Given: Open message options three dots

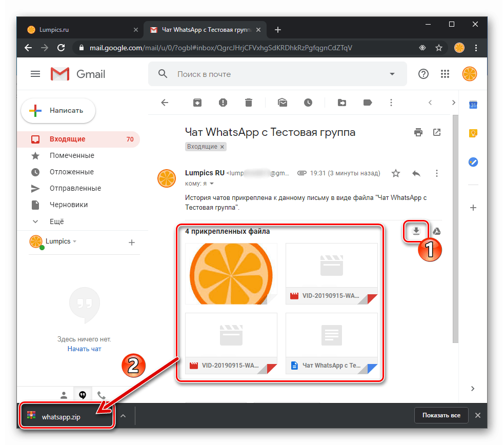Looking at the screenshot, I should point(436,173).
